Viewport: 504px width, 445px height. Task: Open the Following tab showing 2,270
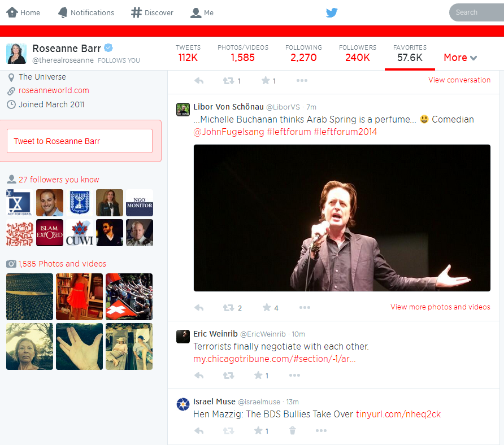pyautogui.click(x=303, y=54)
